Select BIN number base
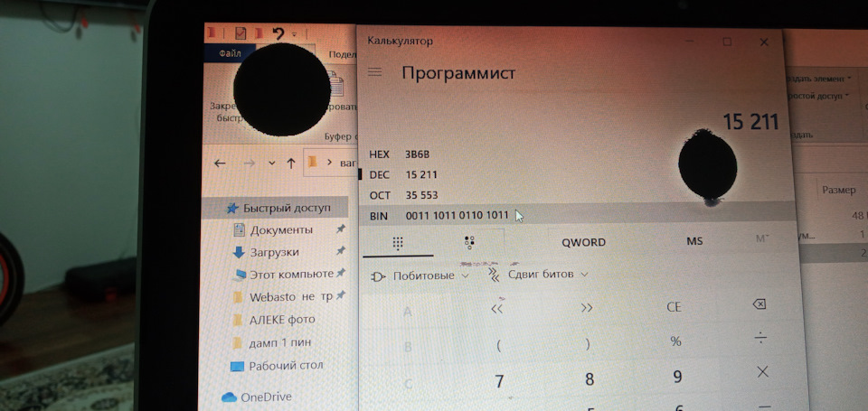This screenshot has width=868, height=411. pos(439,216)
